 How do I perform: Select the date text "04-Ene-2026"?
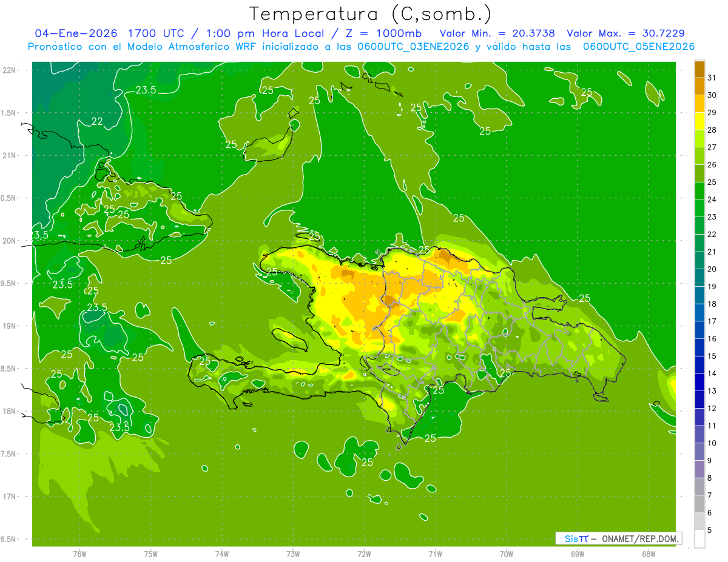coord(76,33)
